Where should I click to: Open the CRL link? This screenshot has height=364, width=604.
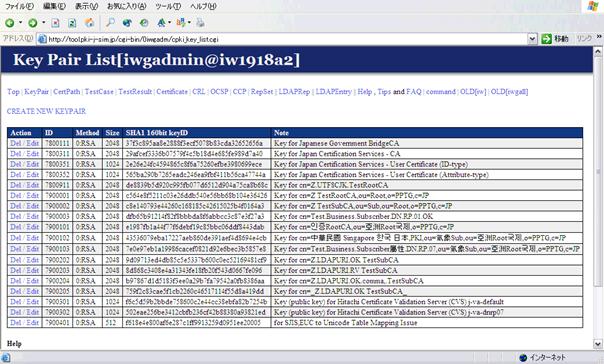tap(199, 92)
